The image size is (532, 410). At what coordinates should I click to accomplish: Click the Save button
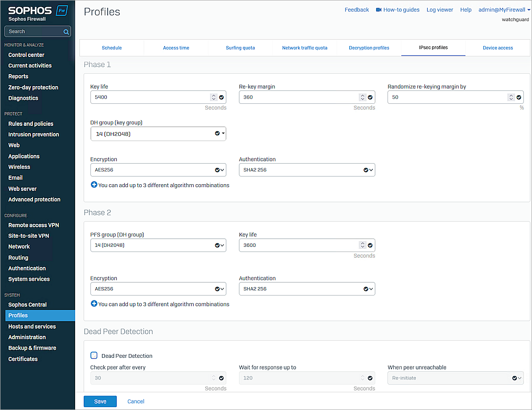[100, 401]
